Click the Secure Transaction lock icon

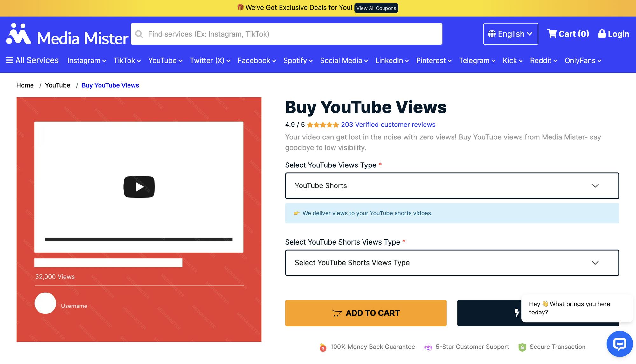coord(522,347)
